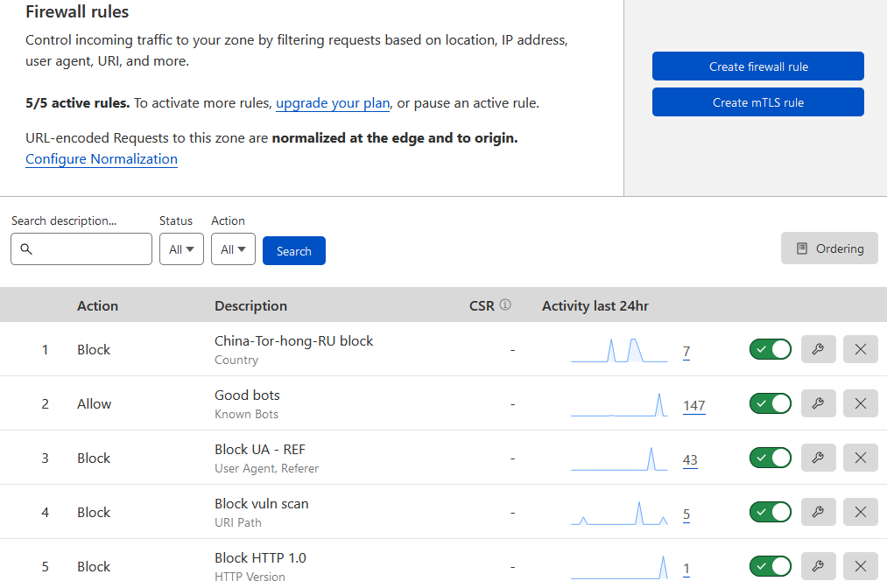
Task: Remove the Good bots rule with X
Action: pyautogui.click(x=860, y=404)
